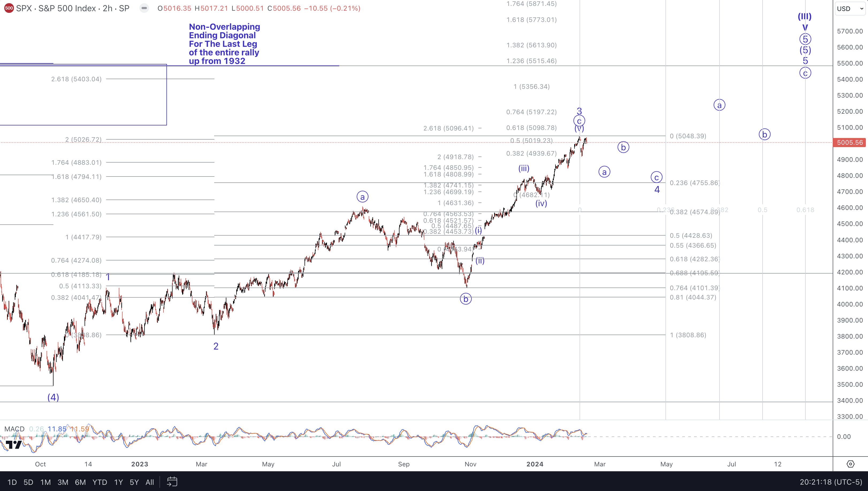The image size is (868, 491).
Task: Click the wave 4 label below circled c
Action: click(657, 190)
